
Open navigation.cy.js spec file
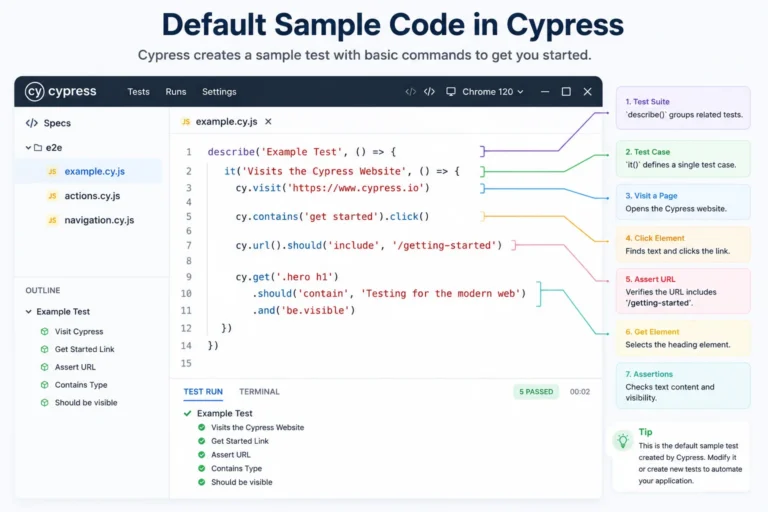[99, 220]
